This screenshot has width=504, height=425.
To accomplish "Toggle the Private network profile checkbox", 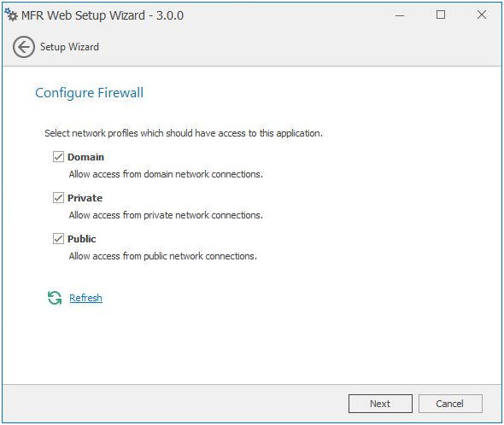I will click(x=58, y=197).
